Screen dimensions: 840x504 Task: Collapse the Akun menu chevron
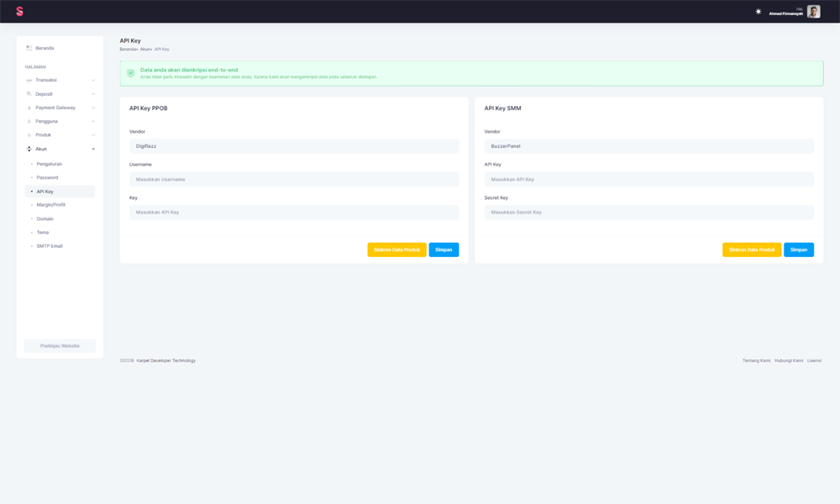click(x=93, y=149)
